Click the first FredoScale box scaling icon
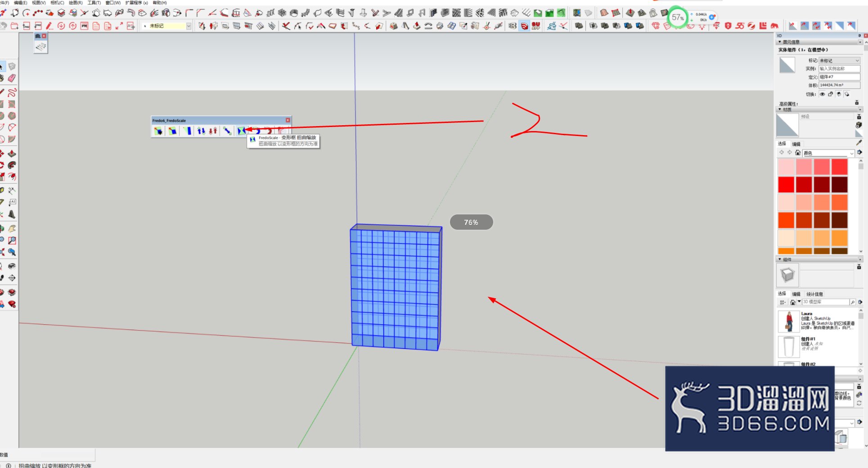The width and height of the screenshot is (868, 468). coord(158,131)
